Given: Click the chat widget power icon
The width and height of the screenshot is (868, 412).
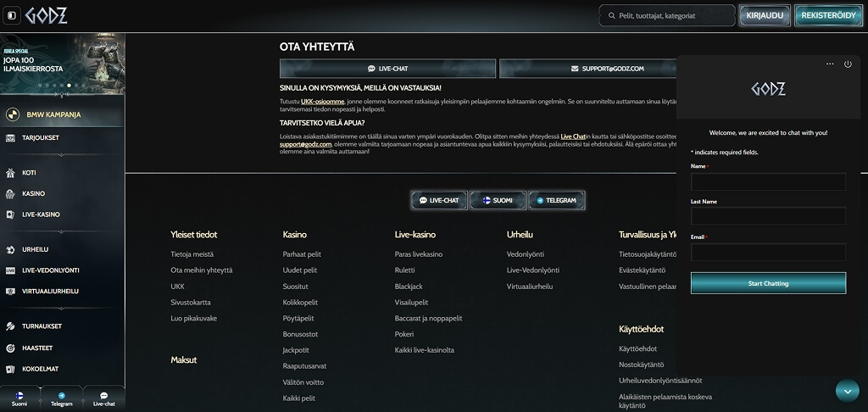Looking at the screenshot, I should [x=848, y=64].
